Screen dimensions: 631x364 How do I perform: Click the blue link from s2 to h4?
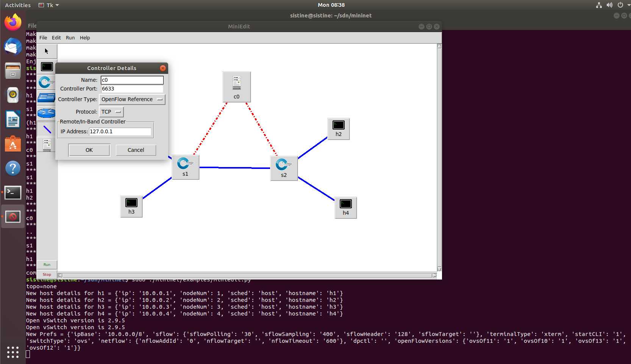(x=316, y=188)
